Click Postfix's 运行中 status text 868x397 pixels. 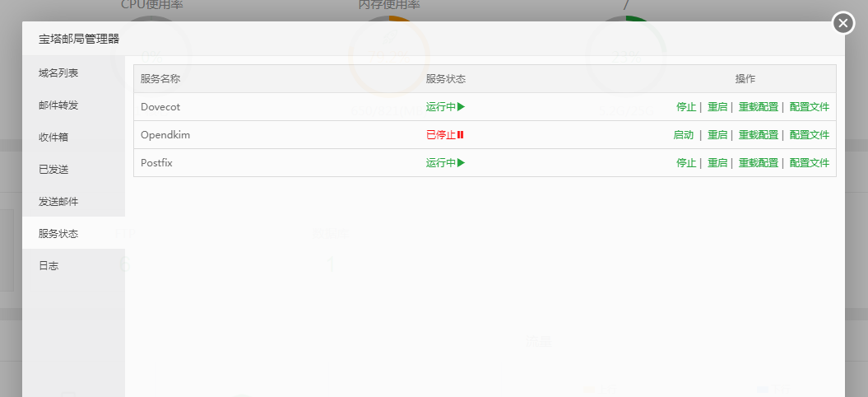tap(441, 163)
